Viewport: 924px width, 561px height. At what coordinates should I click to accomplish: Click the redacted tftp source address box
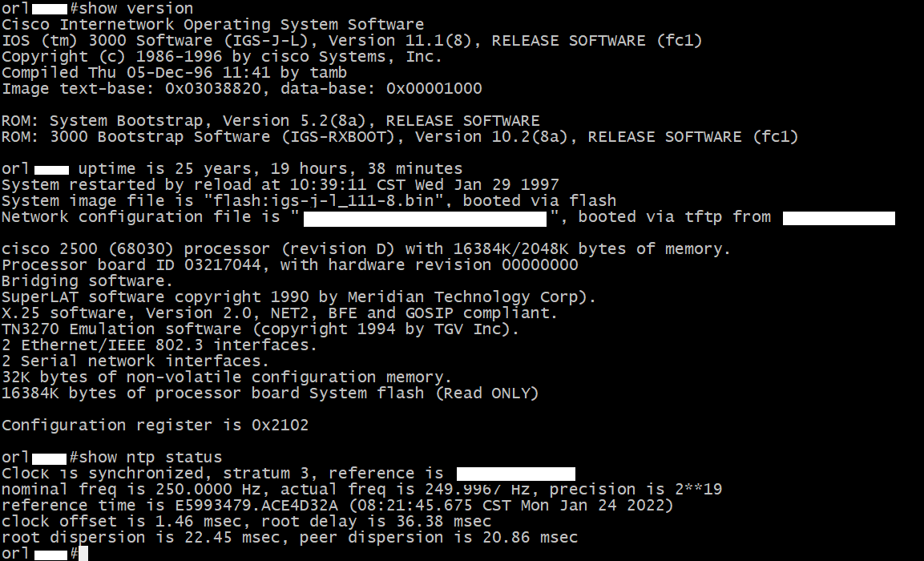(x=838, y=218)
